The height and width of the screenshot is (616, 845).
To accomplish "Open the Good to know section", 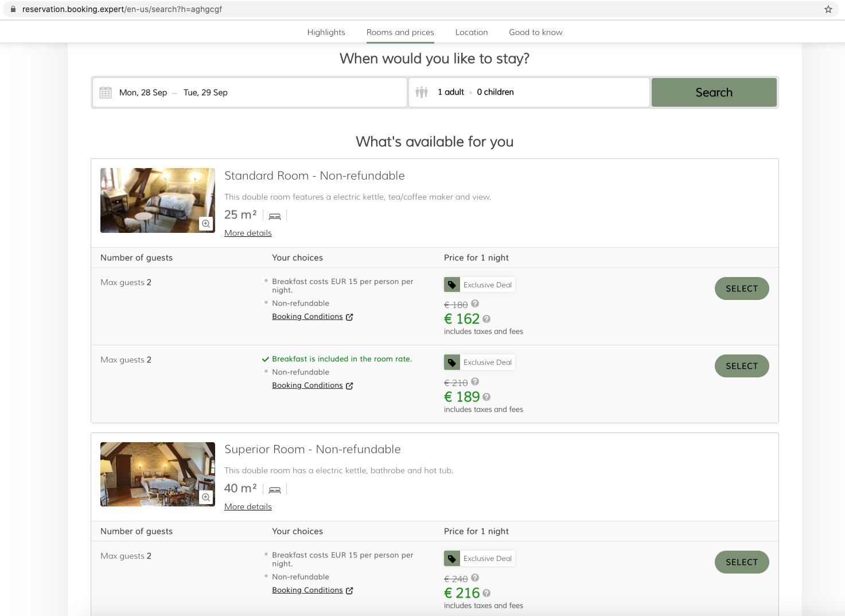I will point(535,32).
